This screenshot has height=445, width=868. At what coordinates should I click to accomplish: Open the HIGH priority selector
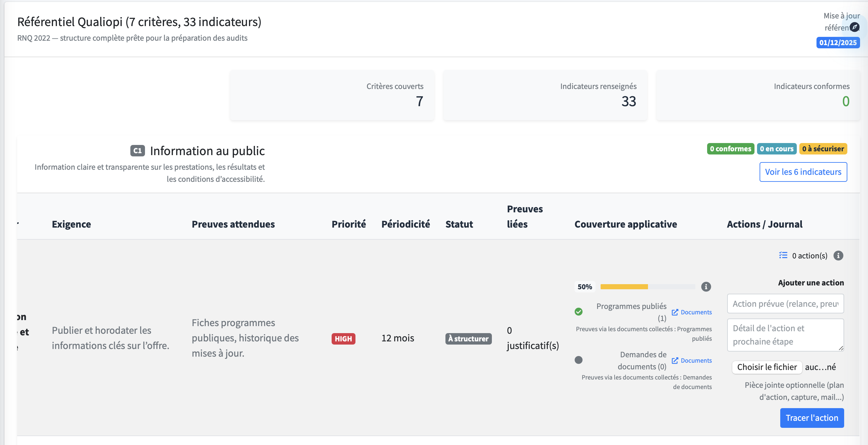(343, 339)
